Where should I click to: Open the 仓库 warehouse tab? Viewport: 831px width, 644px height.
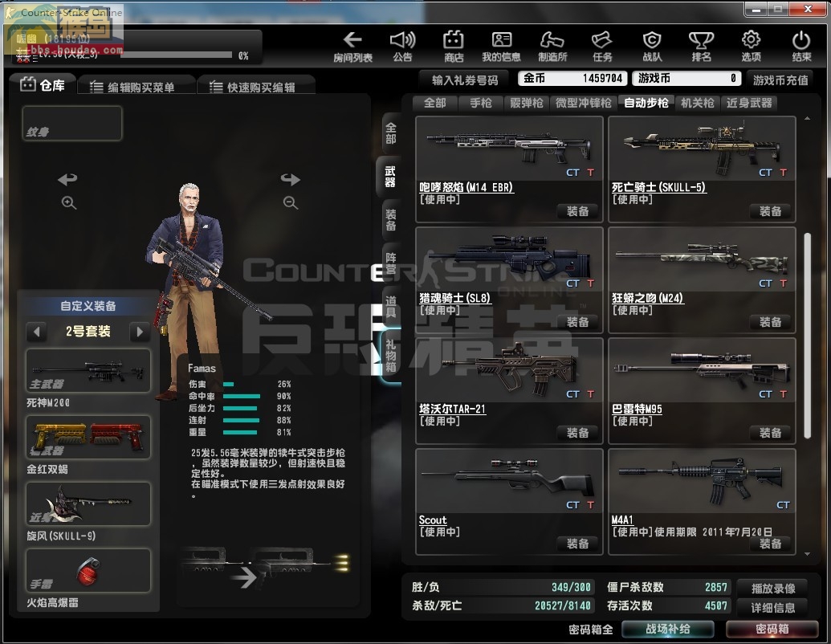pyautogui.click(x=43, y=85)
